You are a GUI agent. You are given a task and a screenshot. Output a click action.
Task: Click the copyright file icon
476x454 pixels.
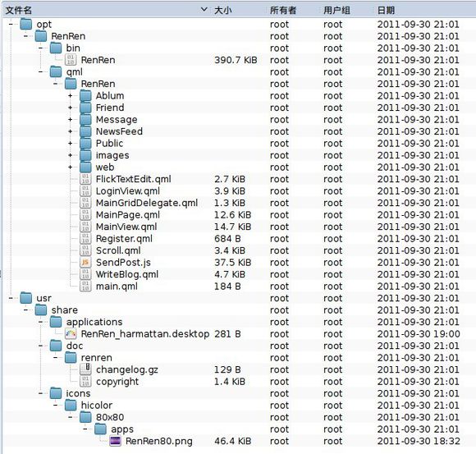click(85, 382)
